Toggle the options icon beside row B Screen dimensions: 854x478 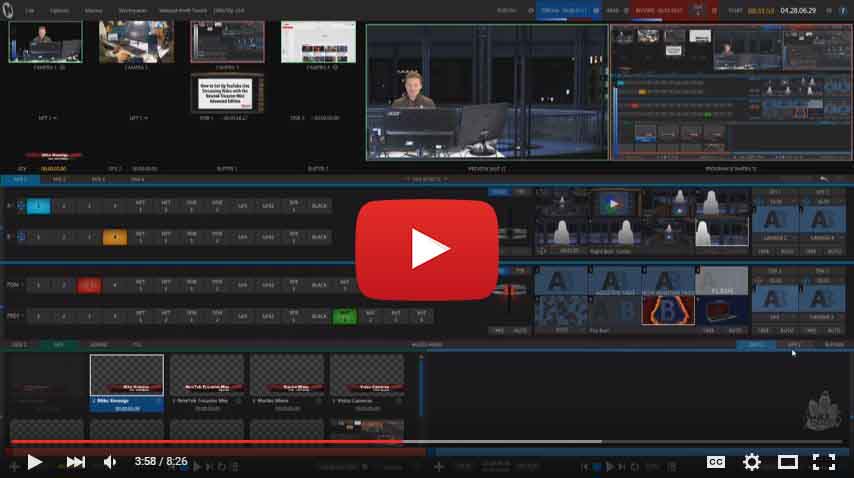21,237
